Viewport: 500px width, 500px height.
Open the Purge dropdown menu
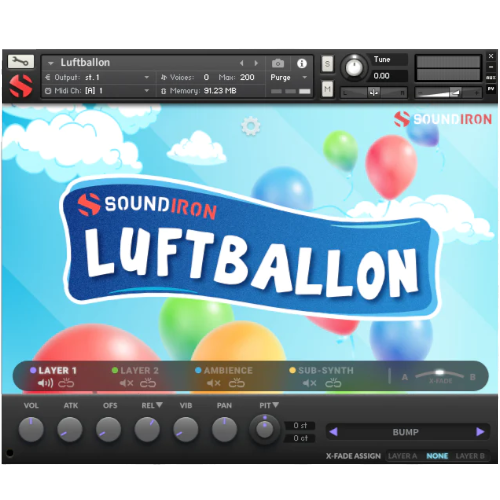289,77
